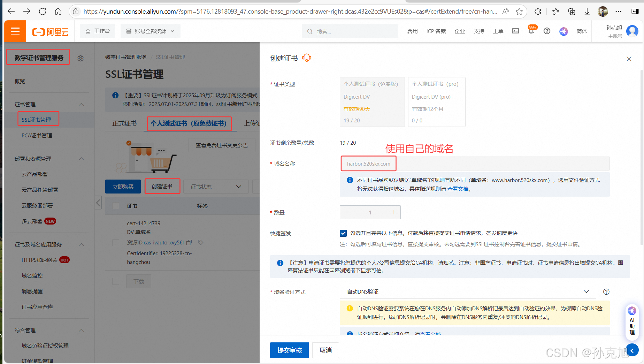Edit tag icon of cert-14214739
644x364 pixels.
(x=200, y=242)
